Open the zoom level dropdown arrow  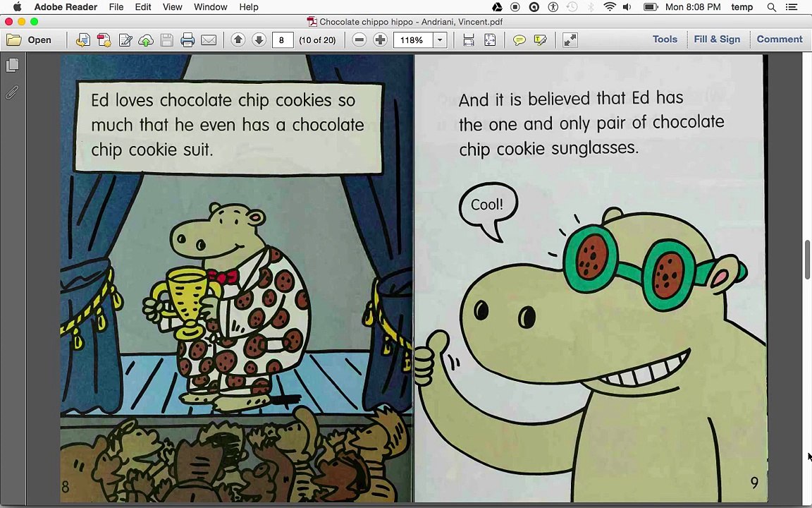tap(440, 40)
